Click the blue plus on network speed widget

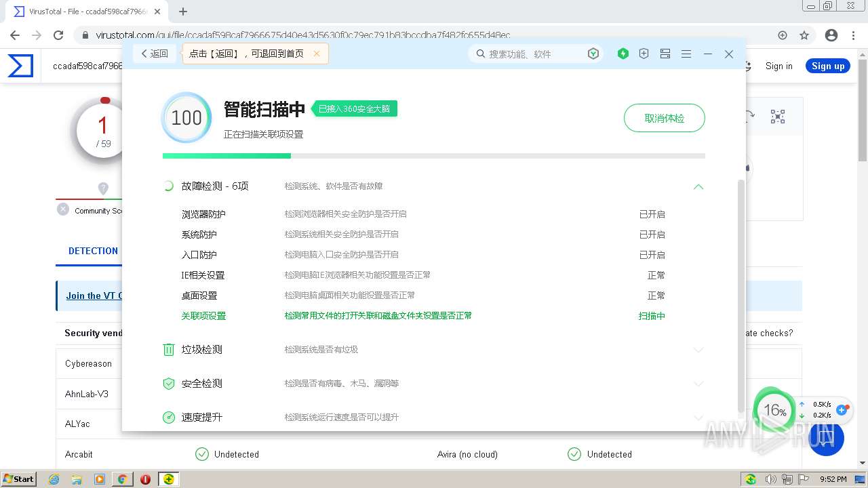(x=842, y=410)
